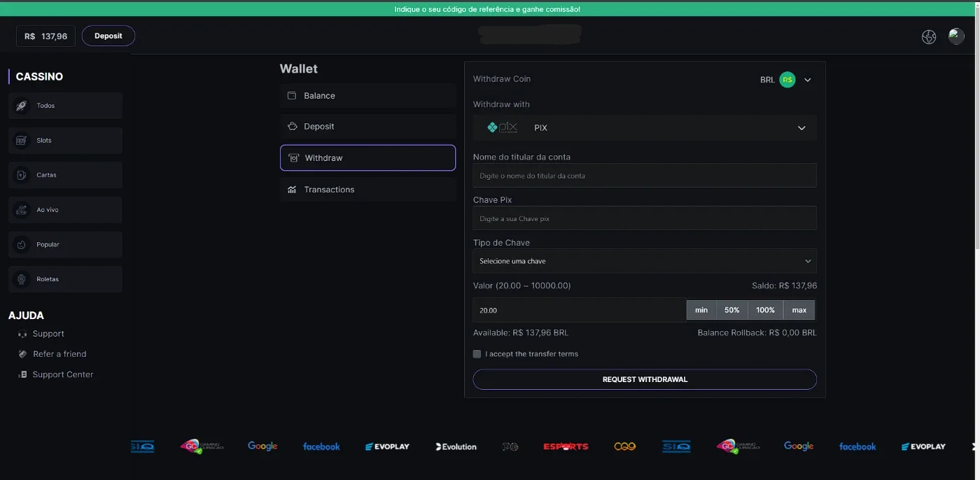Click the CQ9 provider logo
The height and width of the screenshot is (480, 980).
click(624, 446)
